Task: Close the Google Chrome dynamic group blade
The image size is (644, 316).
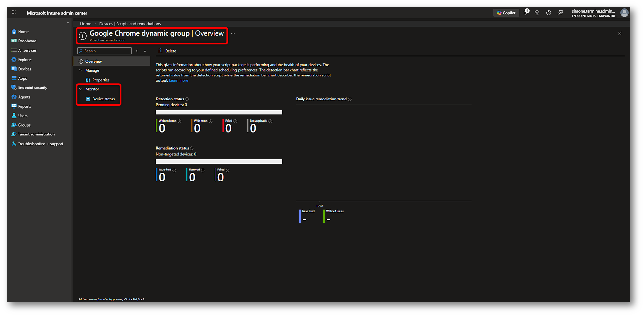Action: coord(620,34)
